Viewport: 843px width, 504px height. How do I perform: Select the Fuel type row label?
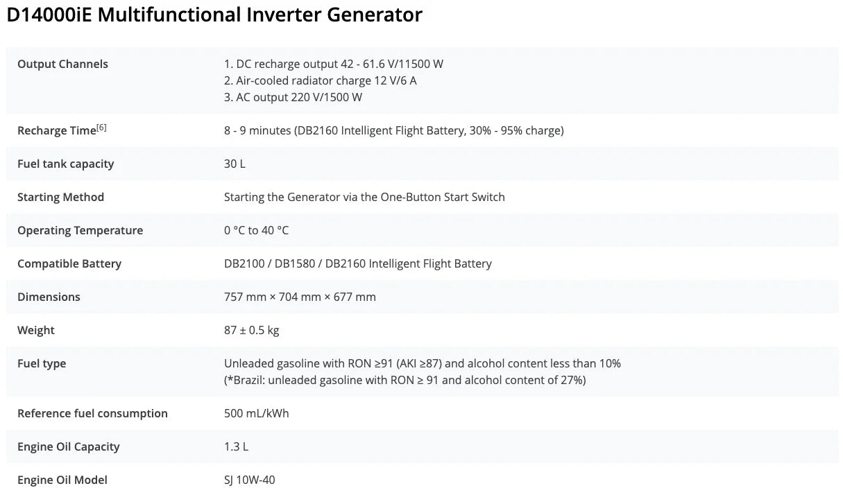coord(42,363)
